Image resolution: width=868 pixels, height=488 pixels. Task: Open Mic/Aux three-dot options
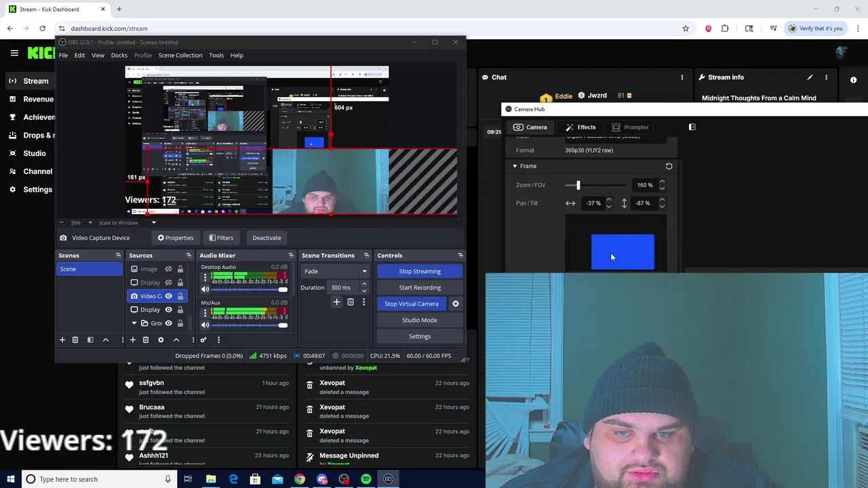pos(205,313)
